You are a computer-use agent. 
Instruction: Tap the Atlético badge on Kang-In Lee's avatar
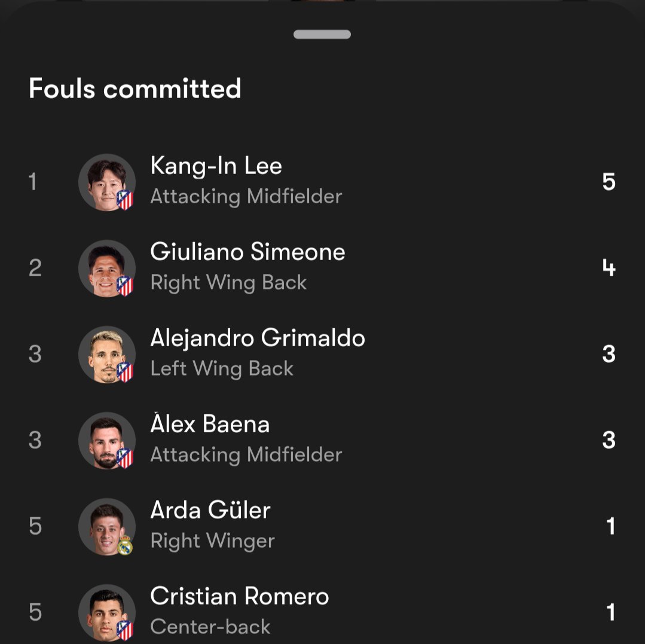click(125, 200)
